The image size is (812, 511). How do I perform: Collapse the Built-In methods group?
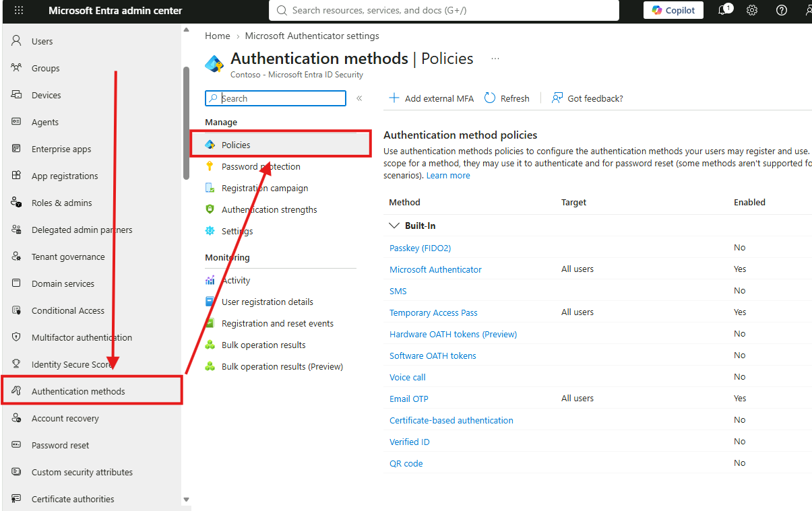(394, 226)
